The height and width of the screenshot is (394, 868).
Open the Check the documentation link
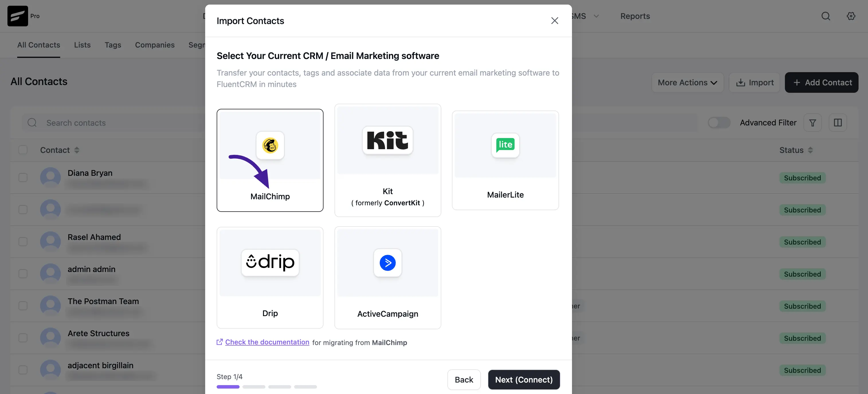pos(267,342)
